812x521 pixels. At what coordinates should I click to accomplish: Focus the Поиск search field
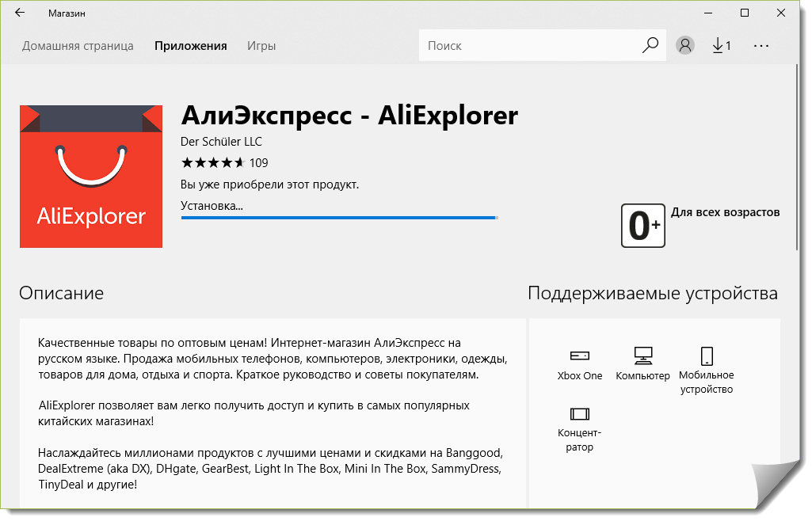531,46
